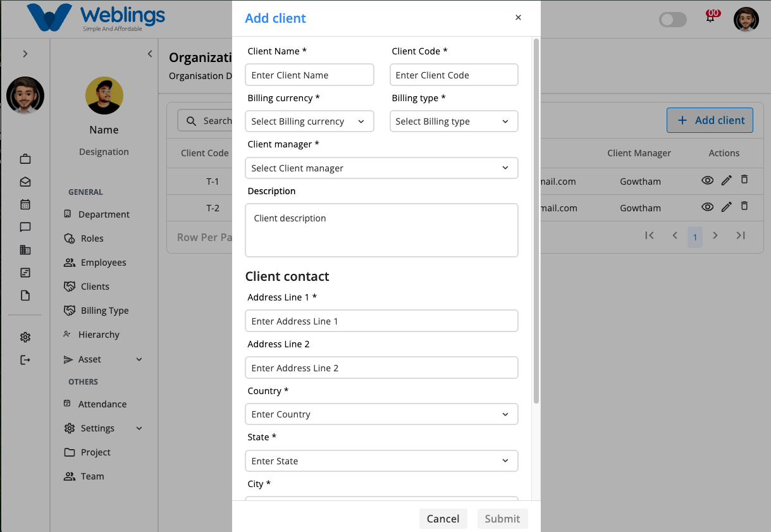Click the Add client button in the table toolbar
The height and width of the screenshot is (532, 771).
[710, 120]
